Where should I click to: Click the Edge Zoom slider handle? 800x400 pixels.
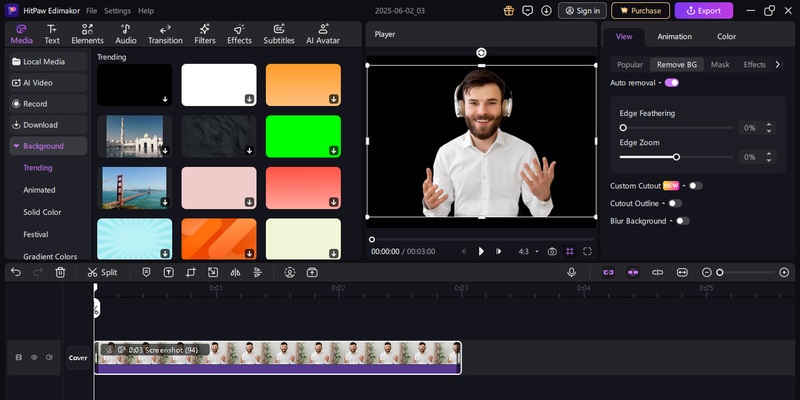point(676,157)
